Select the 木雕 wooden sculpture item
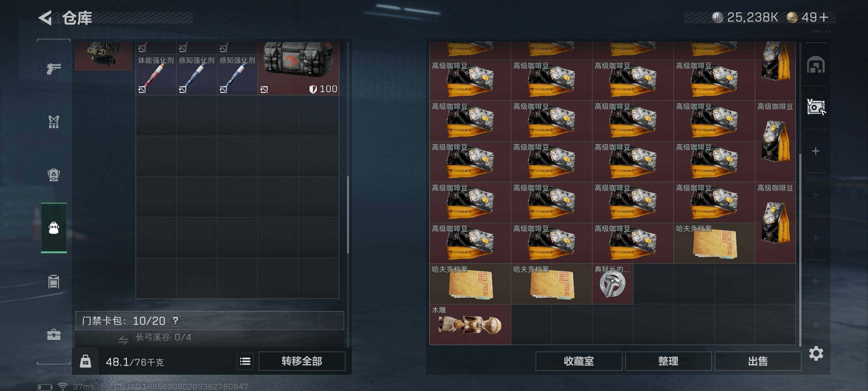Image resolution: width=868 pixels, height=391 pixels. point(470,324)
